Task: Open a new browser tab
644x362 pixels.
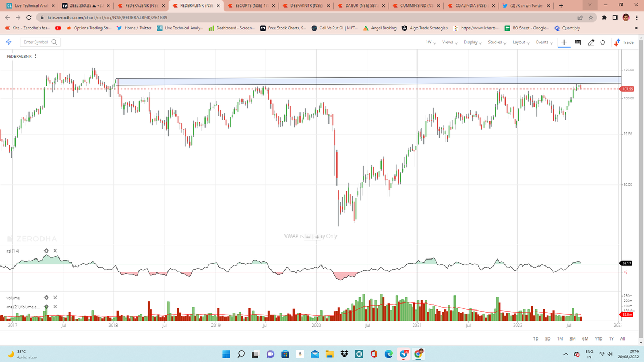Action: pos(560,6)
